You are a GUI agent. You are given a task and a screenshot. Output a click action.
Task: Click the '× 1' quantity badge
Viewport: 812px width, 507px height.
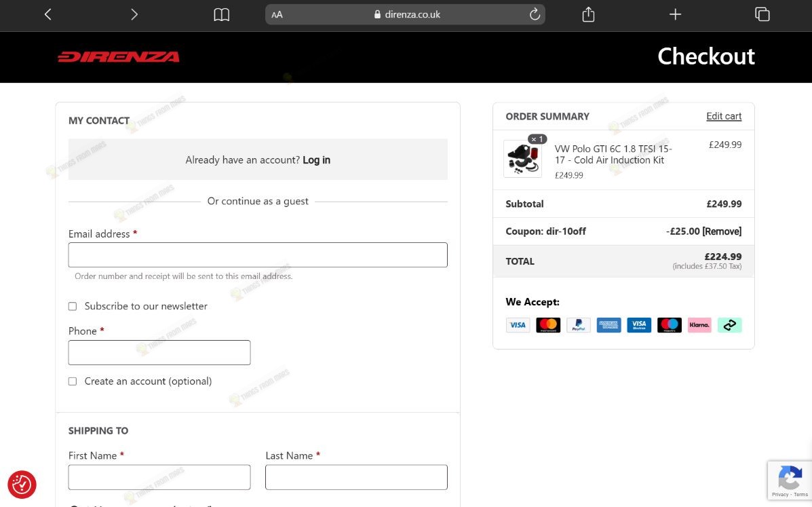537,139
